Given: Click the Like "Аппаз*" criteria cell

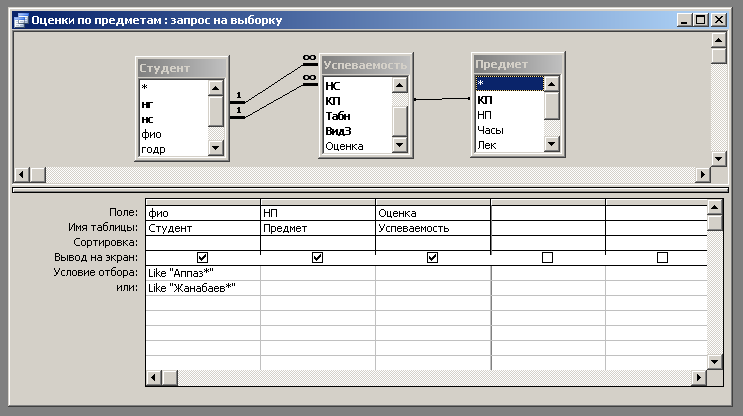Looking at the screenshot, I should [x=203, y=273].
